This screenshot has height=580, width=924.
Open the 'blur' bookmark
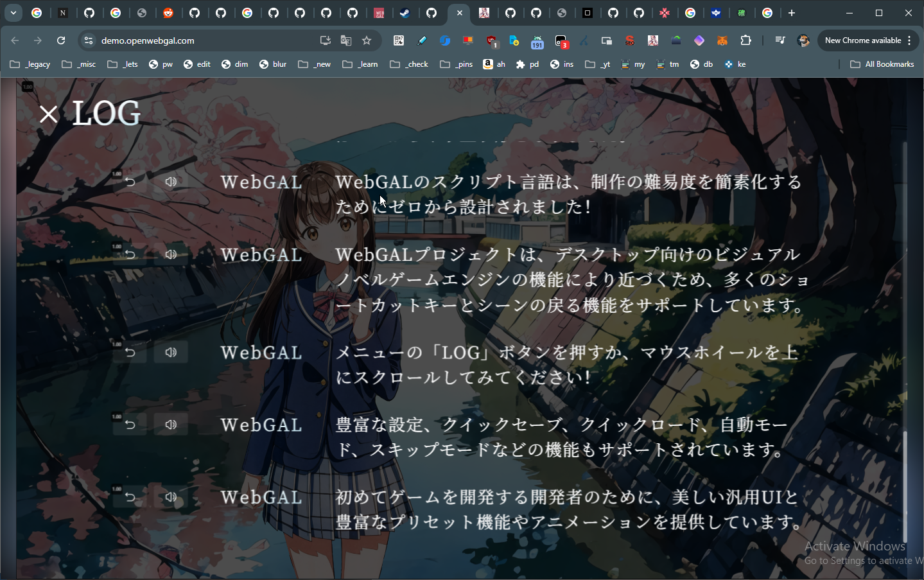tap(273, 64)
